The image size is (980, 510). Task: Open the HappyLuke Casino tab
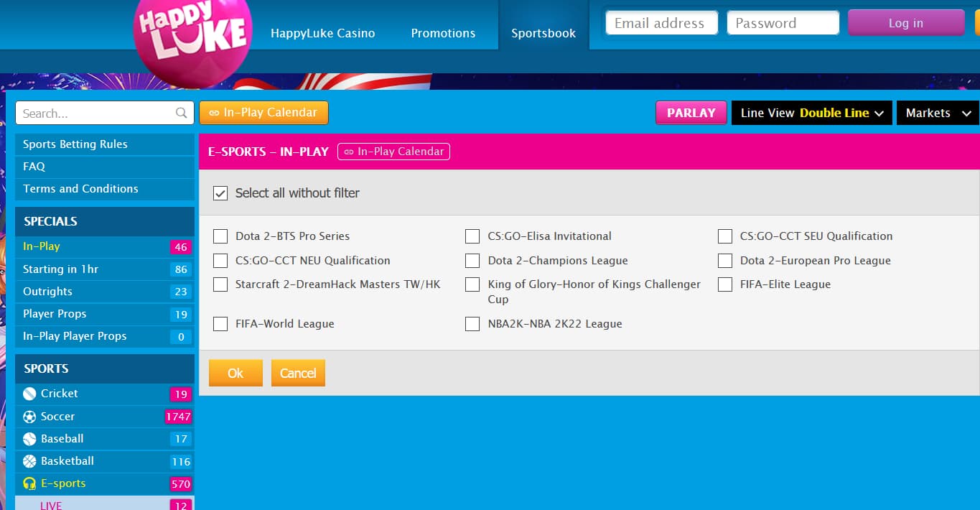(322, 33)
